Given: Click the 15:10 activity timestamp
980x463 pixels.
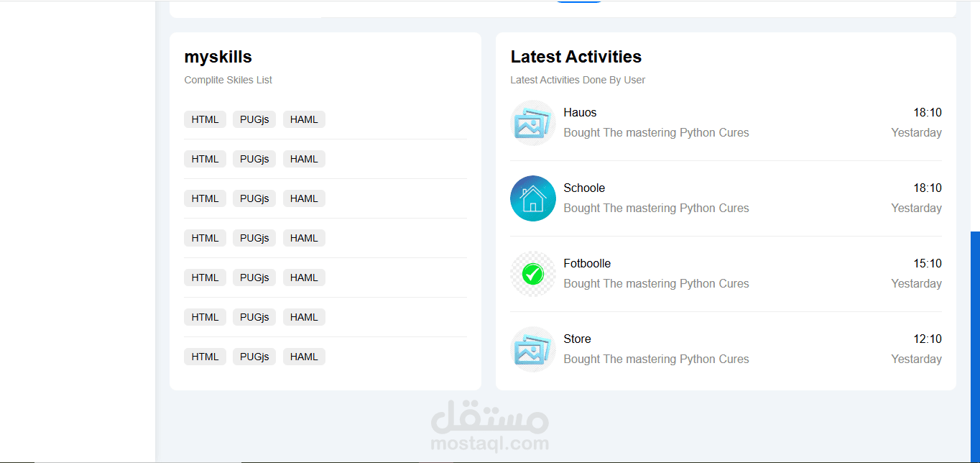Looking at the screenshot, I should (927, 263).
